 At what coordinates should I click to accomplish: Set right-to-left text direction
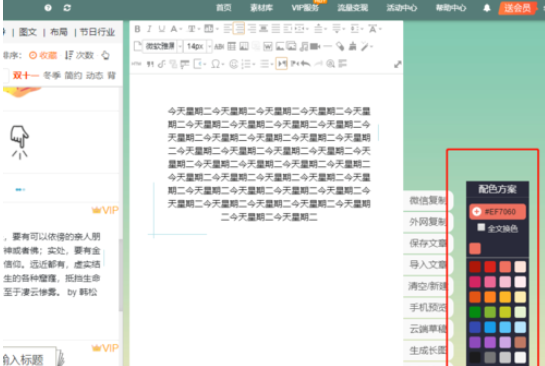pyautogui.click(x=295, y=64)
